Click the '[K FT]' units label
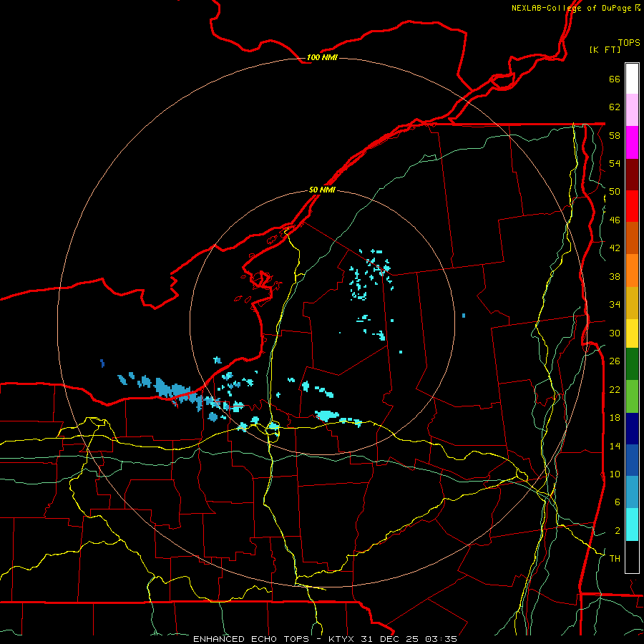This screenshot has width=644, height=644. pos(605,49)
